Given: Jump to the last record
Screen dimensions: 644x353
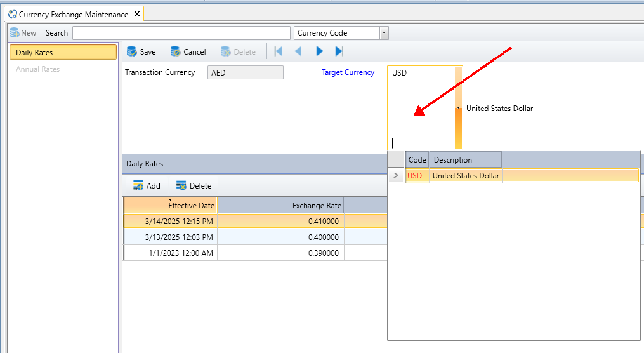Looking at the screenshot, I should pos(339,51).
